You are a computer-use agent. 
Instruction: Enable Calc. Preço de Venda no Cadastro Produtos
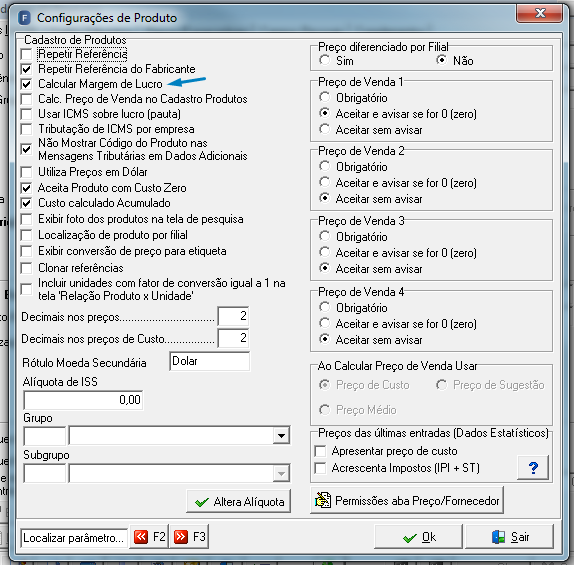point(26,99)
